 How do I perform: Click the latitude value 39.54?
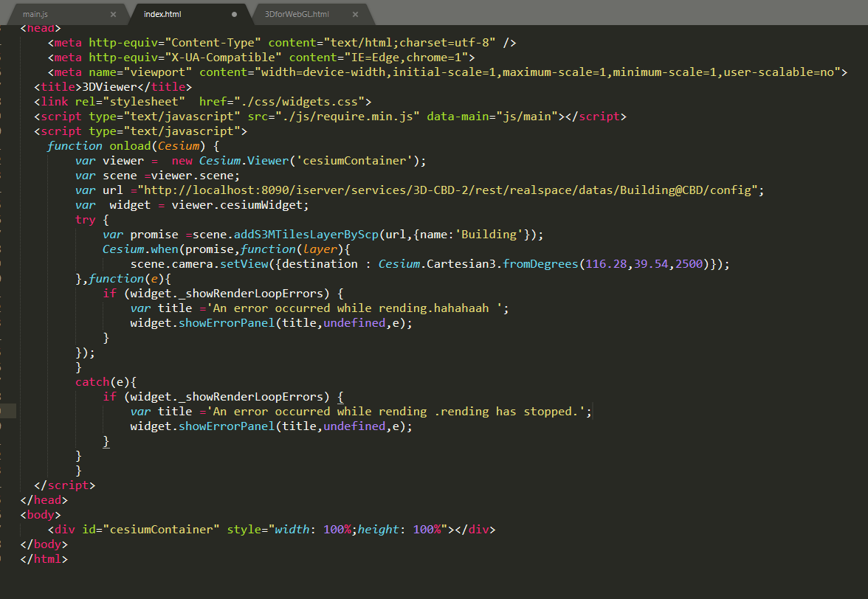pos(651,264)
